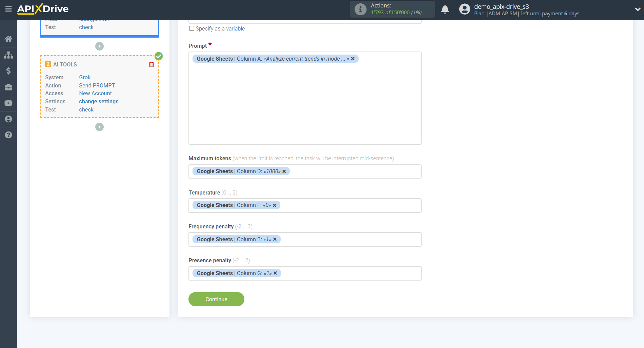Image resolution: width=644 pixels, height=348 pixels.
Task: Remove the Prompt Column A tag
Action: coord(353,59)
